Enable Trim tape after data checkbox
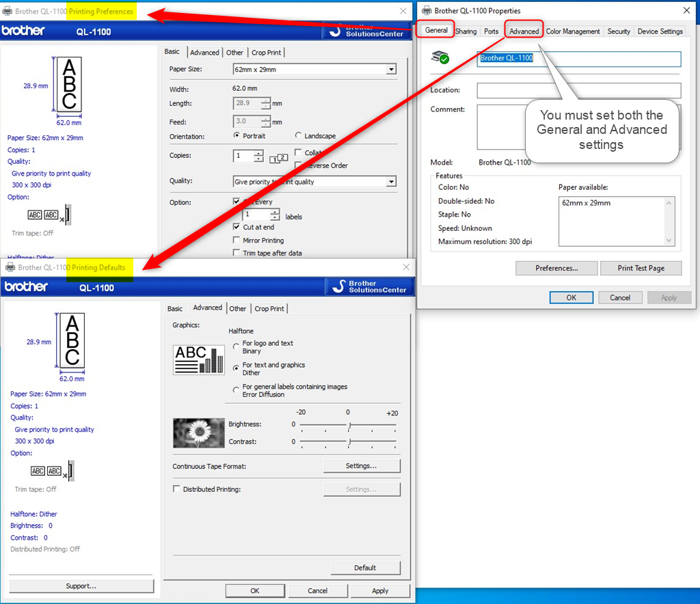Screen dimensions: 700x604 tap(237, 253)
